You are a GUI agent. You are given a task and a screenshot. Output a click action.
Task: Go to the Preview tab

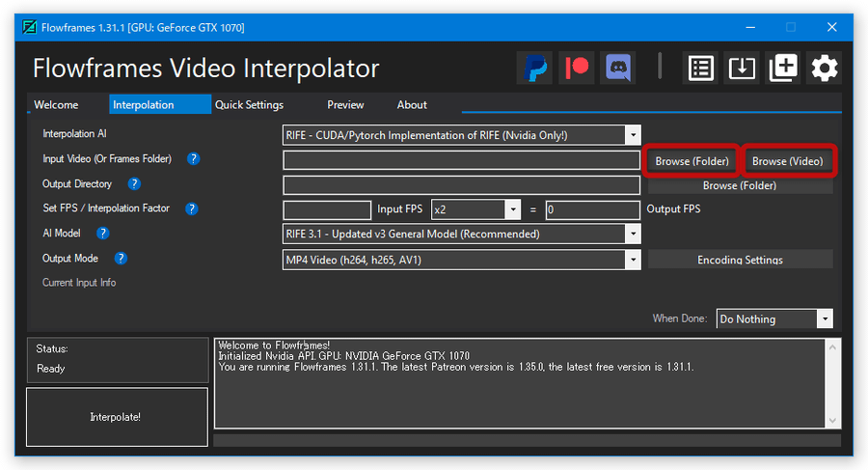[x=345, y=105]
